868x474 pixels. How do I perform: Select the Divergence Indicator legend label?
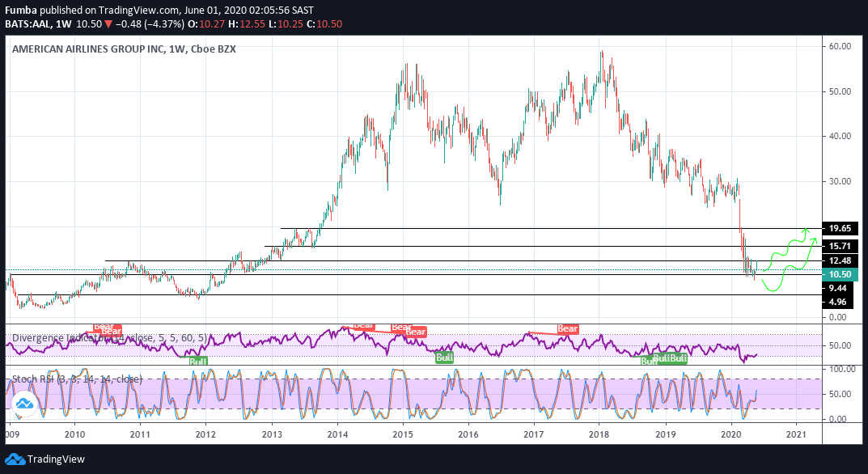click(109, 338)
